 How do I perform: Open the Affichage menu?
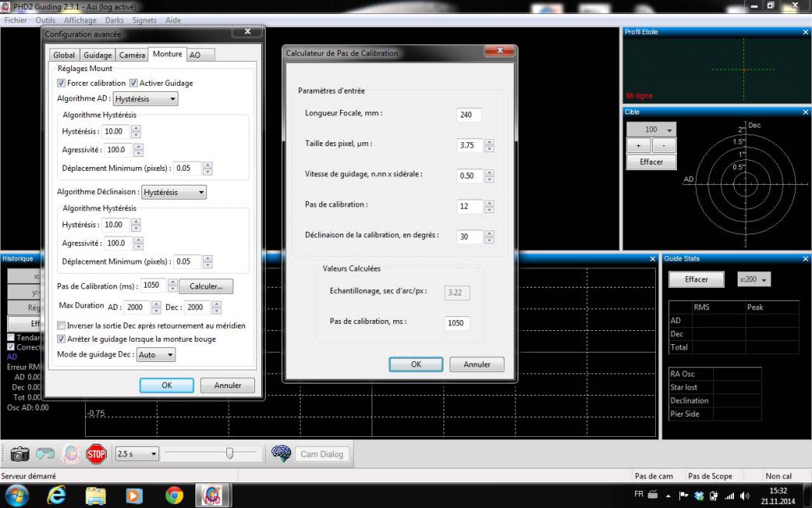click(x=80, y=20)
